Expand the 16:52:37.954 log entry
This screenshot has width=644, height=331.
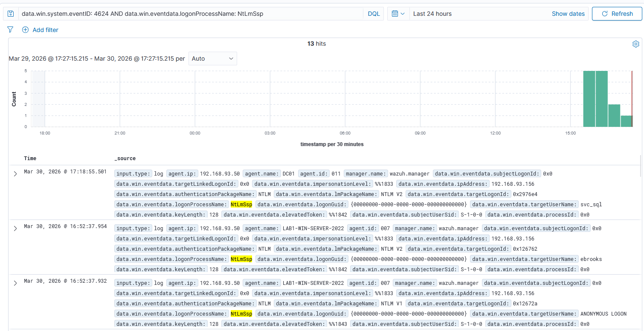pos(15,228)
